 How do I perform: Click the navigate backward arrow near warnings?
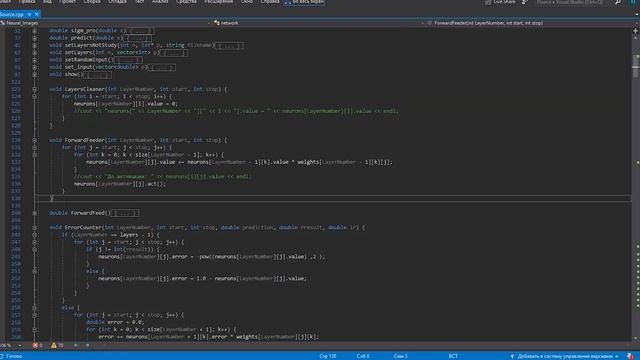pos(76,345)
